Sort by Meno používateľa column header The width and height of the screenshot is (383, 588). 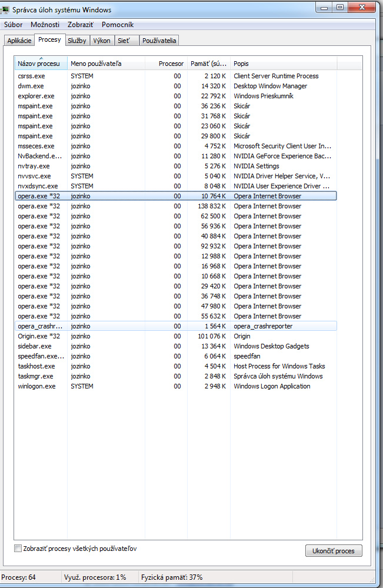point(106,64)
